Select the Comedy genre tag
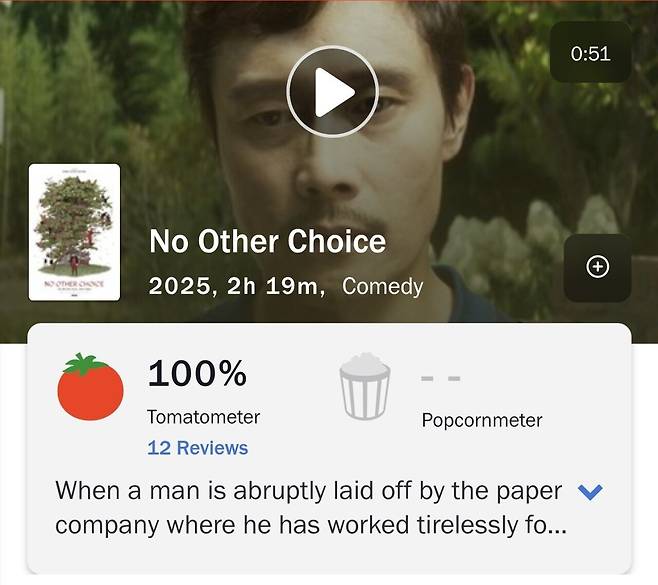The height and width of the screenshot is (585, 658). pyautogui.click(x=382, y=287)
